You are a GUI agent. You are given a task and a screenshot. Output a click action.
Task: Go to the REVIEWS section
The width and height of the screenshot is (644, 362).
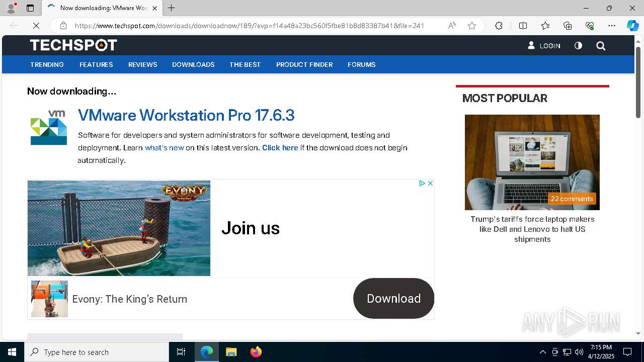click(143, 64)
